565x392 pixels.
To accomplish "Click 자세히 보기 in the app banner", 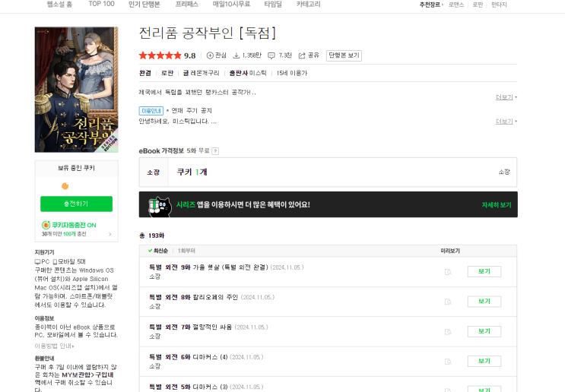I will [x=497, y=205].
